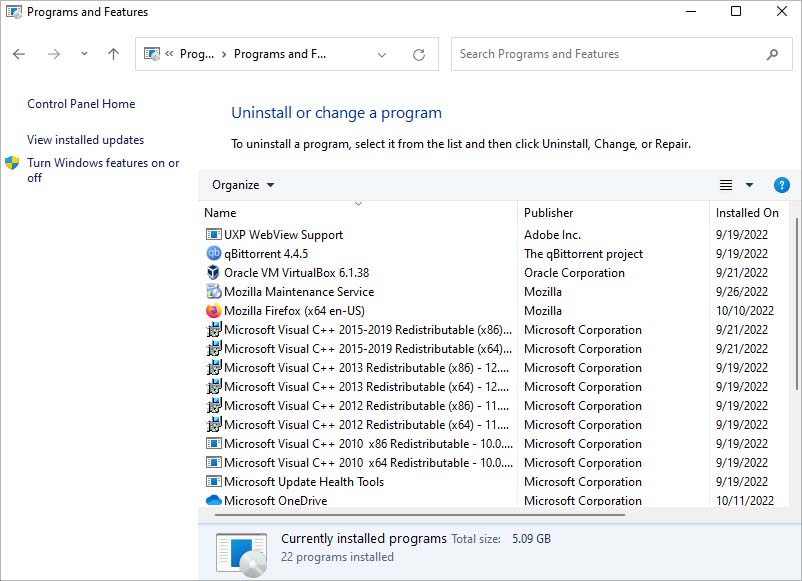This screenshot has height=581, width=802.
Task: Click the Windows features shield icon
Action: click(12, 163)
